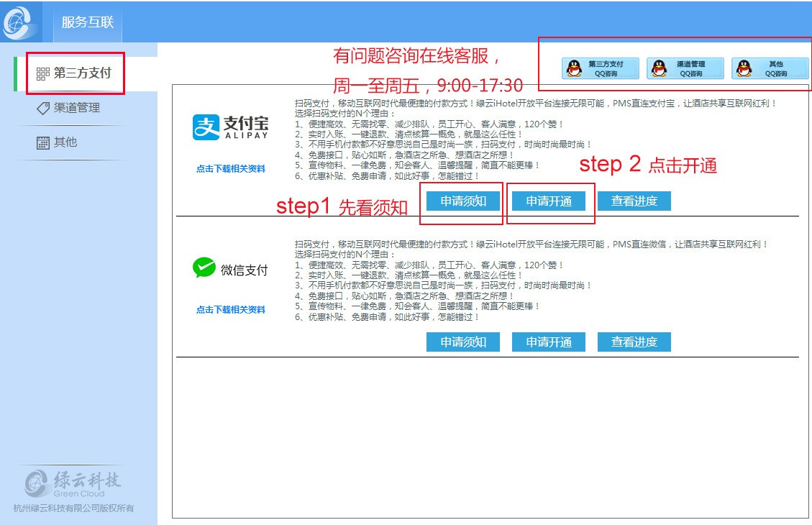Click WeChat's 选择扫码支付的N个理由 line
This screenshot has width=812, height=525.
pos(345,255)
